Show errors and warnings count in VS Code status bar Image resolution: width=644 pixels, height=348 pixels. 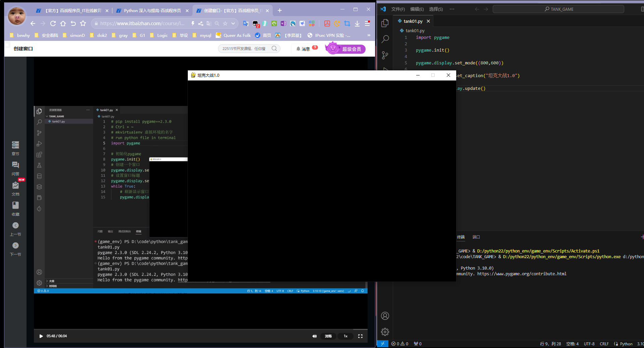pyautogui.click(x=399, y=344)
